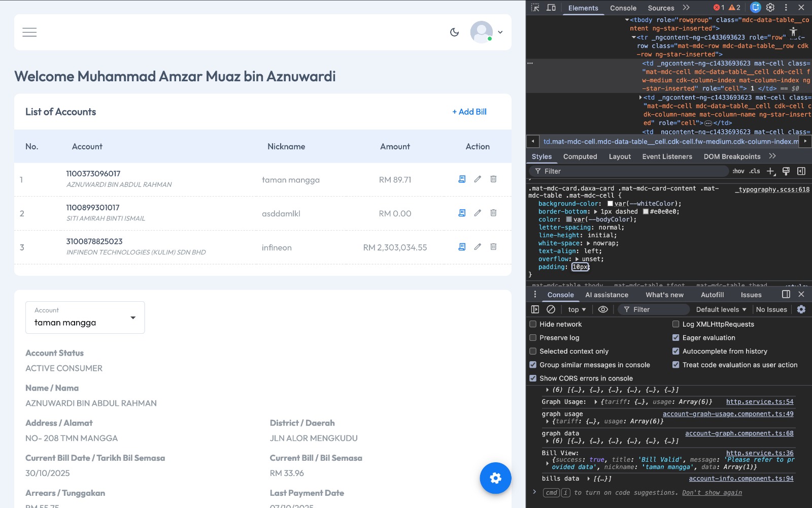Screen dimensions: 812x508
Task: Delete the infineon account
Action: click(493, 247)
